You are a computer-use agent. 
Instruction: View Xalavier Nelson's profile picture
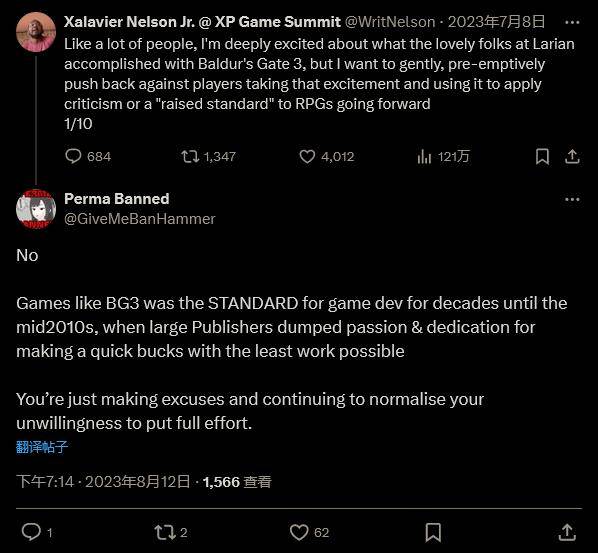(x=36, y=32)
